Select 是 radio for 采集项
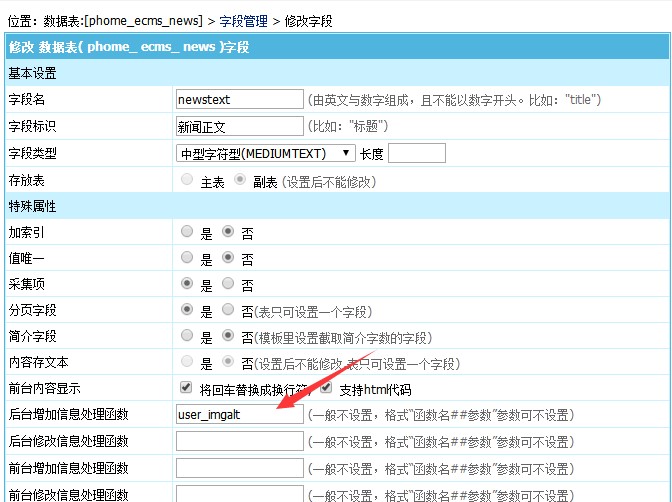This screenshot has width=672, height=502. [187, 284]
